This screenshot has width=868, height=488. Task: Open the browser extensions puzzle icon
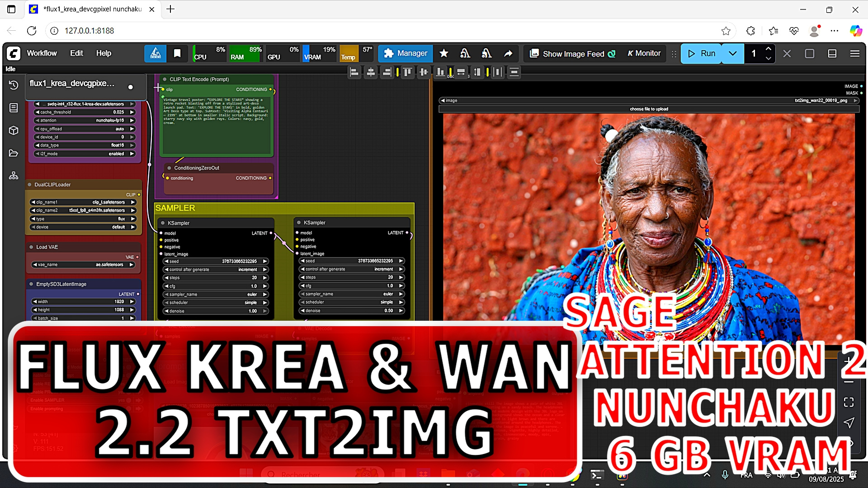pos(750,31)
